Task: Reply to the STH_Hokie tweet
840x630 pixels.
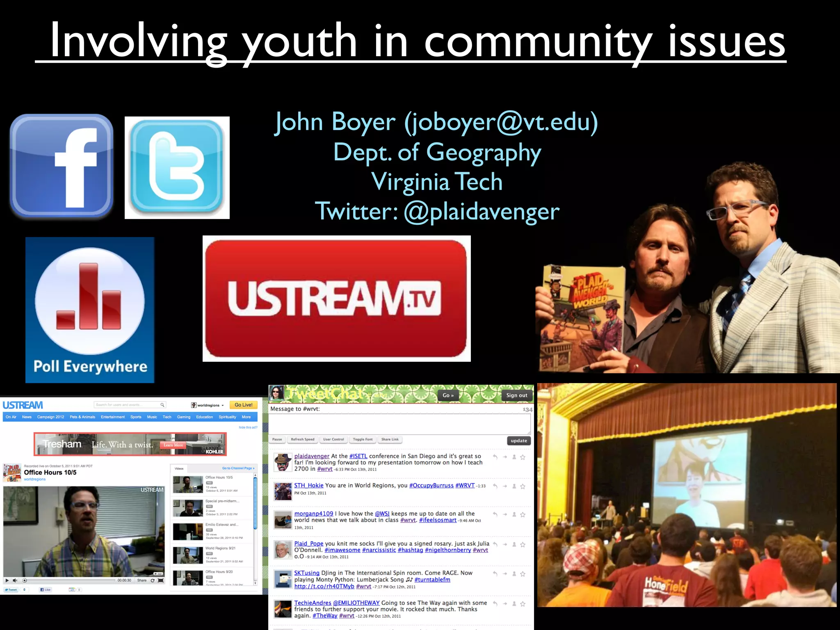Action: pos(495,486)
